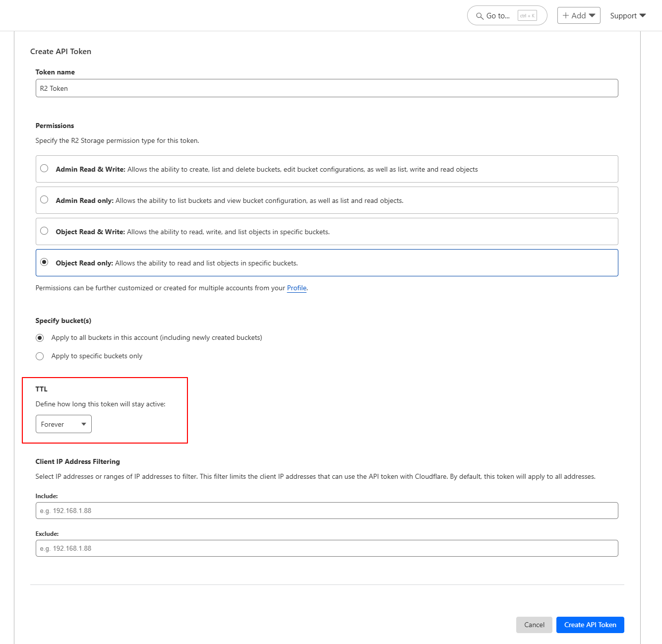Focus the Exclude IP address field

click(x=327, y=548)
